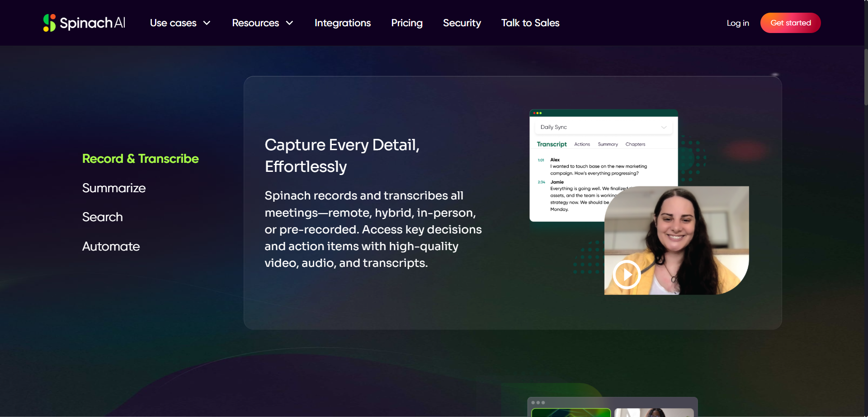
Task: Click Talk to Sales
Action: 530,23
